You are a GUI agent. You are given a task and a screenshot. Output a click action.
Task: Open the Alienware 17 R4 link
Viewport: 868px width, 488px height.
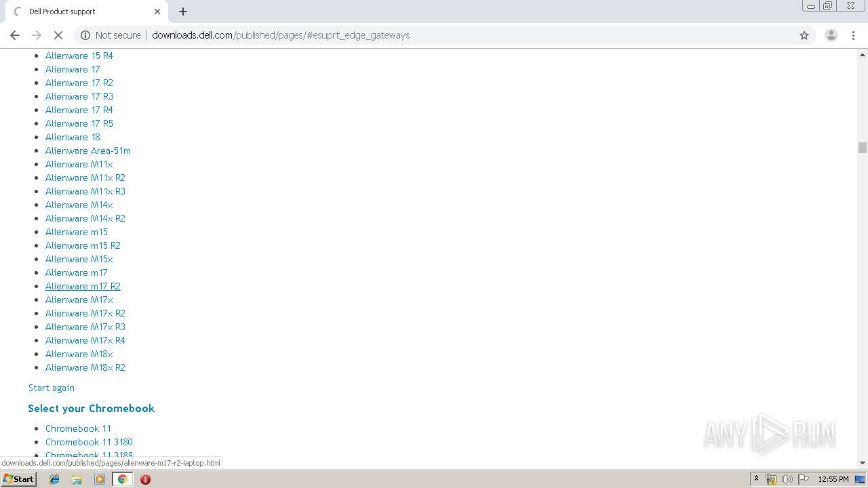tap(79, 110)
